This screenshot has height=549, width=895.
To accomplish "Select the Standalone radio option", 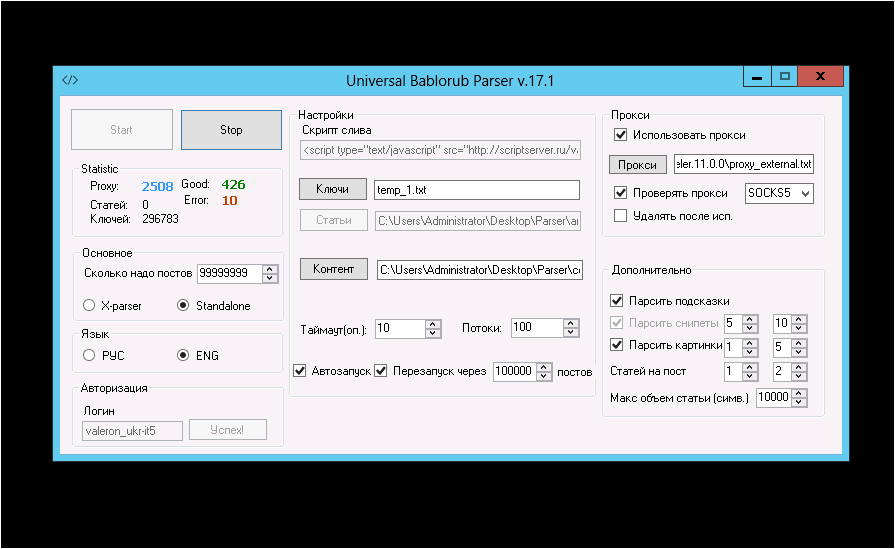I will 183,305.
